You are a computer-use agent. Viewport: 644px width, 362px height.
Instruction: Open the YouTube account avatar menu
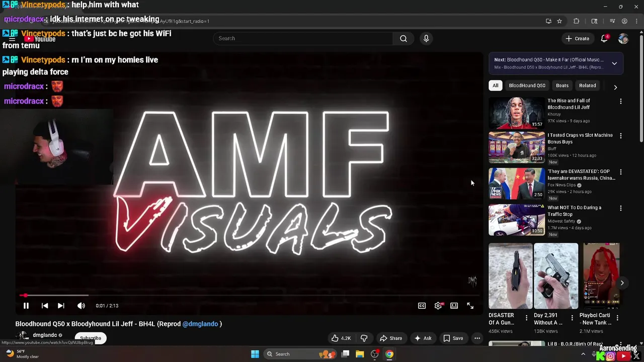pyautogui.click(x=623, y=38)
